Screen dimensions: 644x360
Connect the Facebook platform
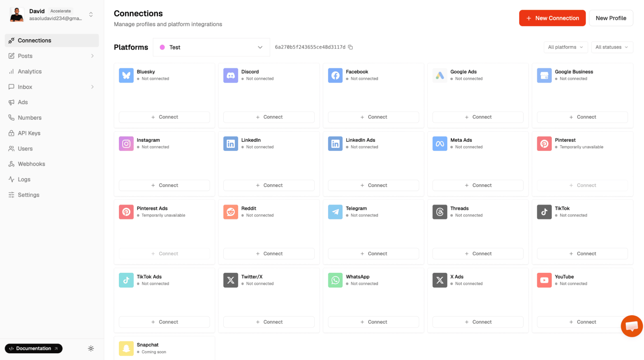373,117
